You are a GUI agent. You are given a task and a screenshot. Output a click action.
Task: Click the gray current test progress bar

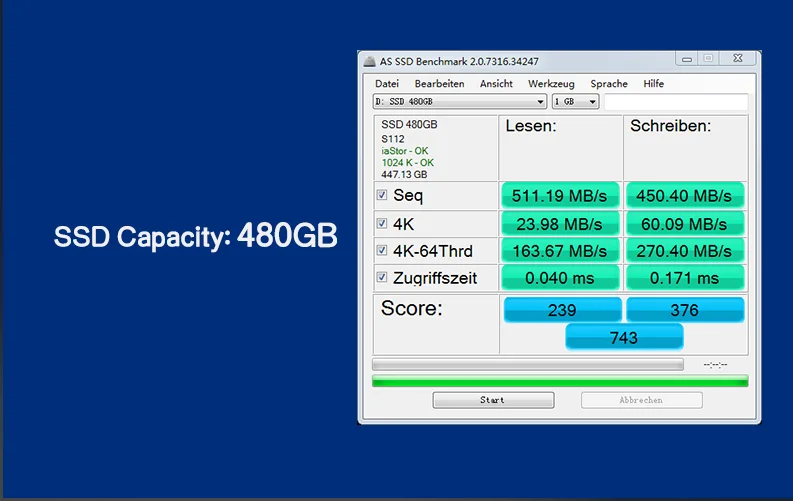tap(527, 365)
